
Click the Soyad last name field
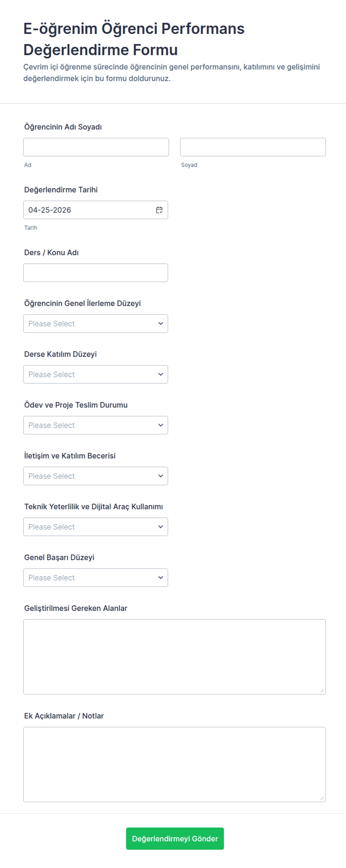pos(253,147)
